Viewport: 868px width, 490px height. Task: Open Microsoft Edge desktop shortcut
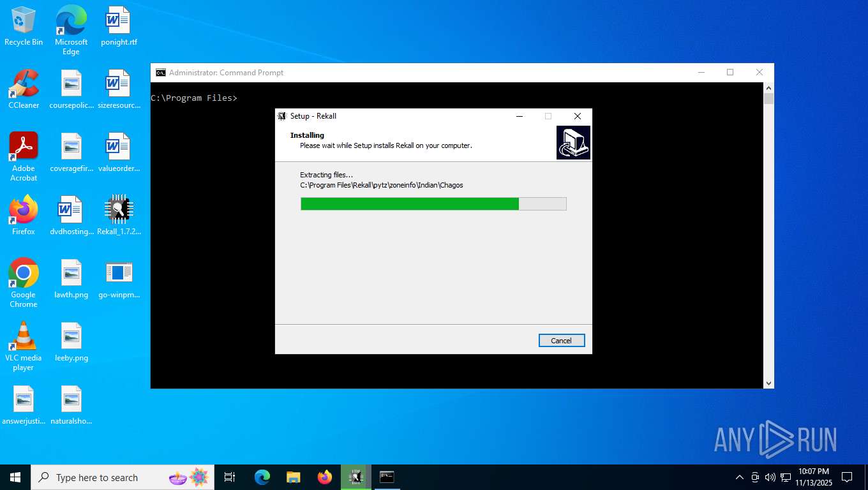tap(71, 30)
